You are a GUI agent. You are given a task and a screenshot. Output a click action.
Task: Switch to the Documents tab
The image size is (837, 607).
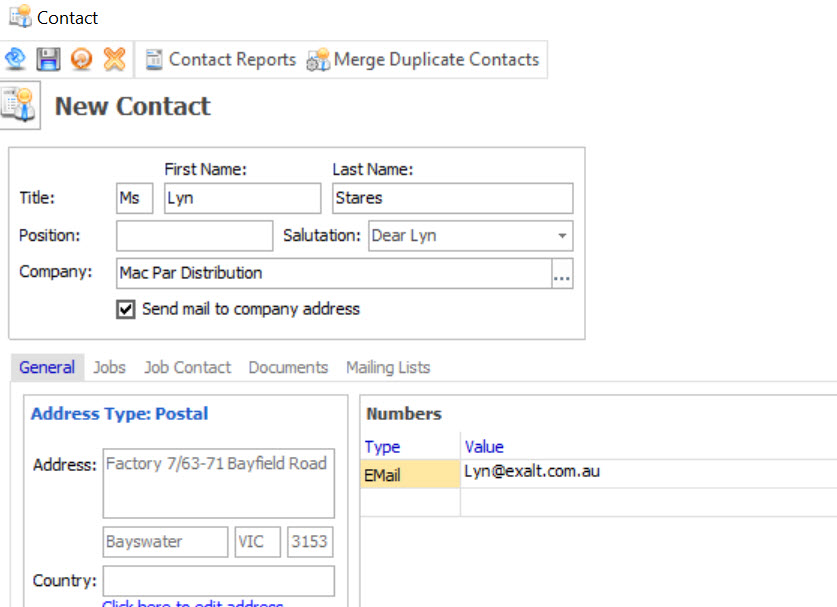[x=288, y=368]
